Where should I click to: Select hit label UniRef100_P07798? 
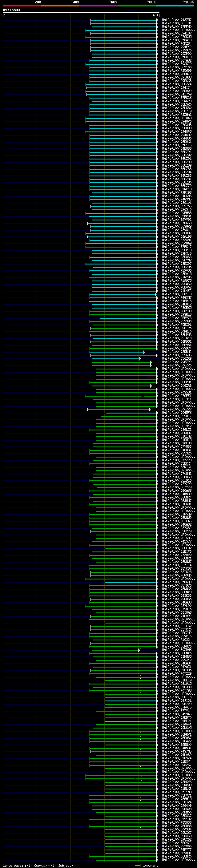tap(176, 690)
